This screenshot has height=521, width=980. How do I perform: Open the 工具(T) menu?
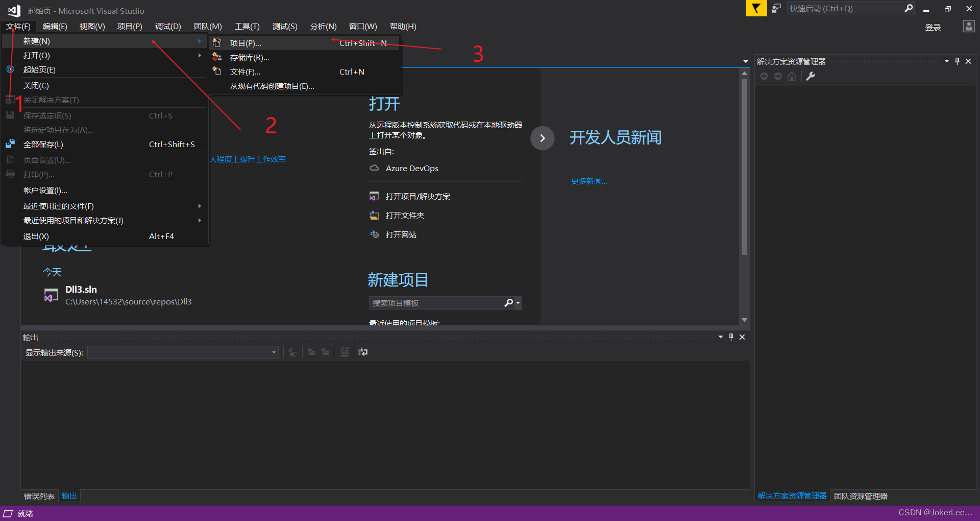[247, 26]
